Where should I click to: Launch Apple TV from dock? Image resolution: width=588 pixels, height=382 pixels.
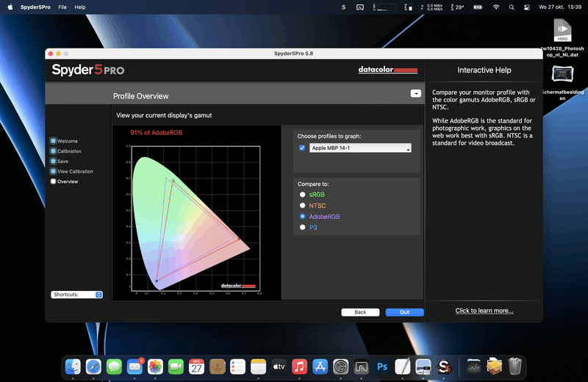[279, 367]
